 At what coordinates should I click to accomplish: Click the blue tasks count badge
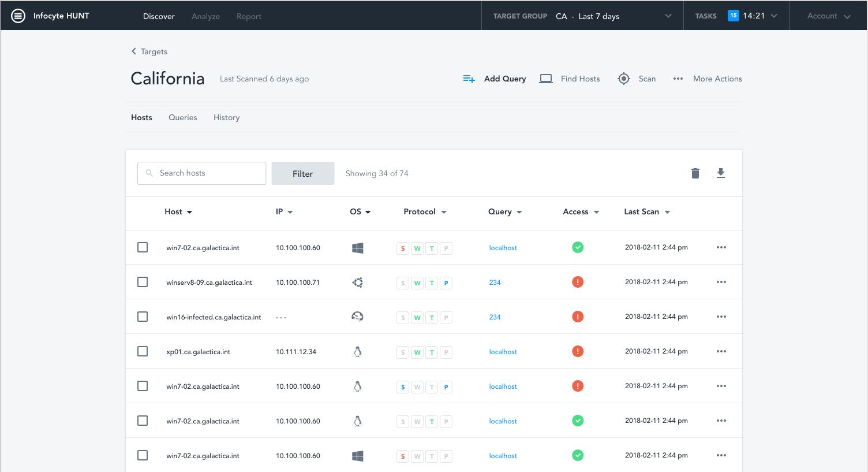pos(733,16)
